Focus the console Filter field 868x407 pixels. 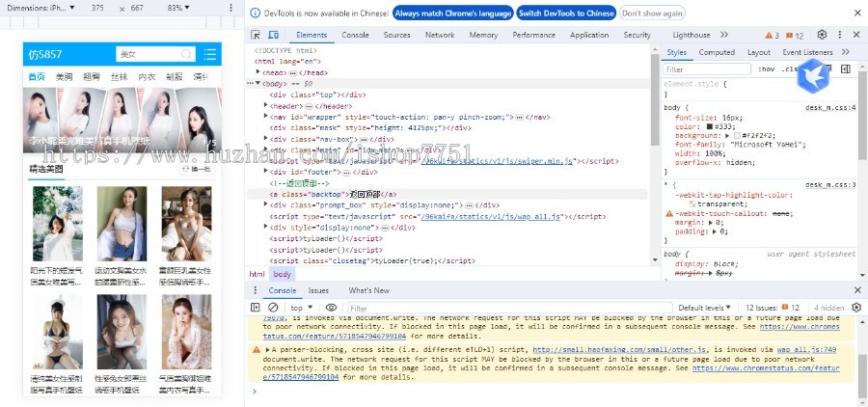point(510,308)
